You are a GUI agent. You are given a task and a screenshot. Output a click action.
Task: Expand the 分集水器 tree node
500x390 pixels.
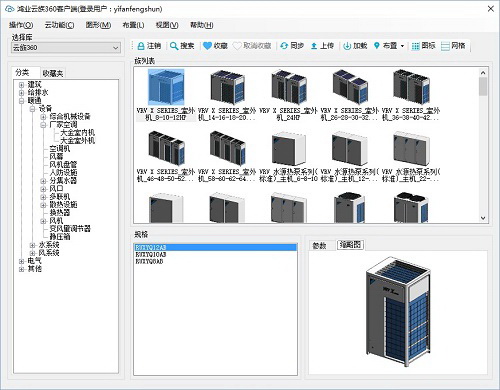(x=43, y=181)
